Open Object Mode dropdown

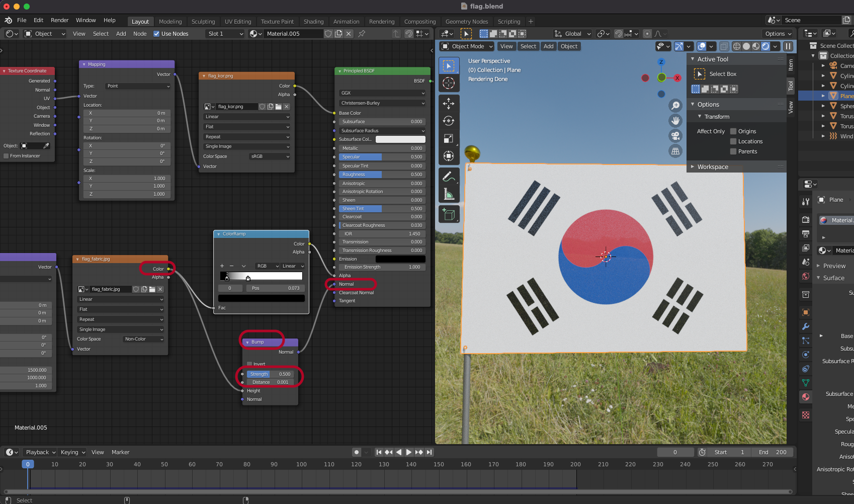click(467, 46)
